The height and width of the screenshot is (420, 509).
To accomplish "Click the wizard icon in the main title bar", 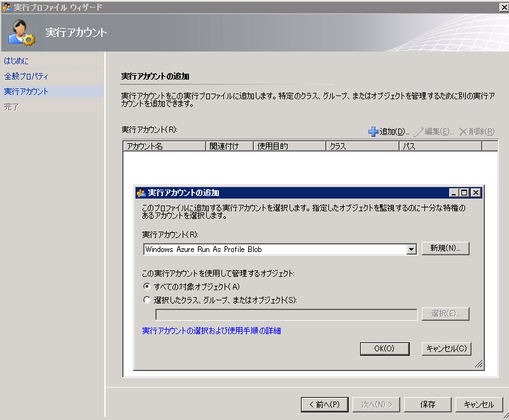I will click(x=6, y=7).
